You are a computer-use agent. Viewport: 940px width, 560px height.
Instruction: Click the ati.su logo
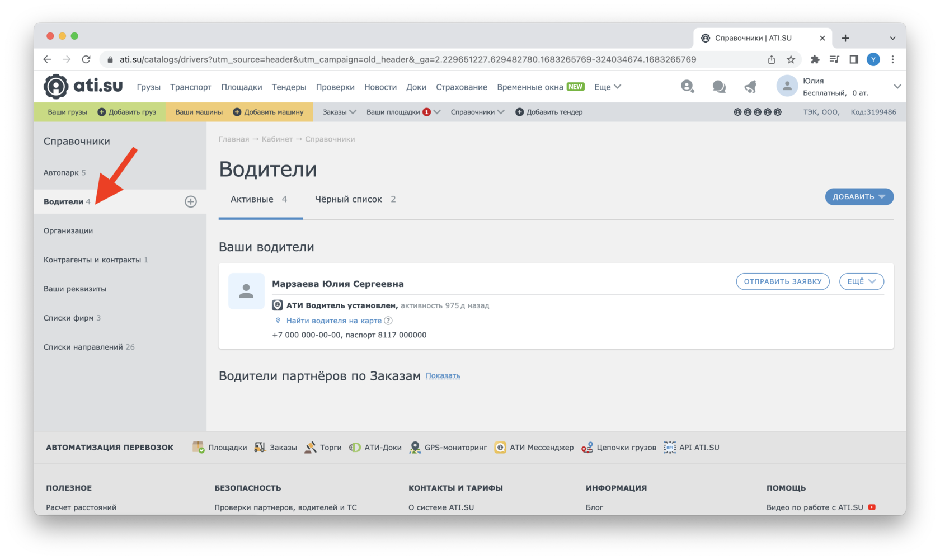tap(83, 86)
